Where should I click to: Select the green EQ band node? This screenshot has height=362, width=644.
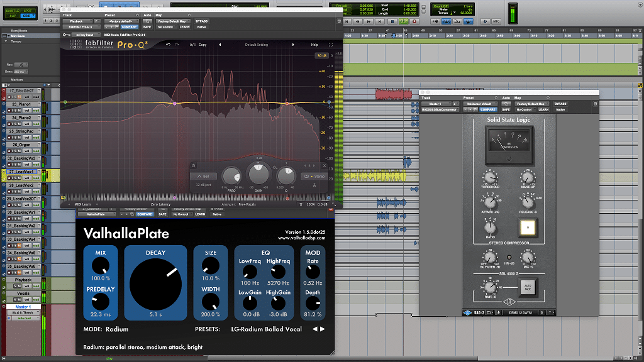pyautogui.click(x=65, y=102)
